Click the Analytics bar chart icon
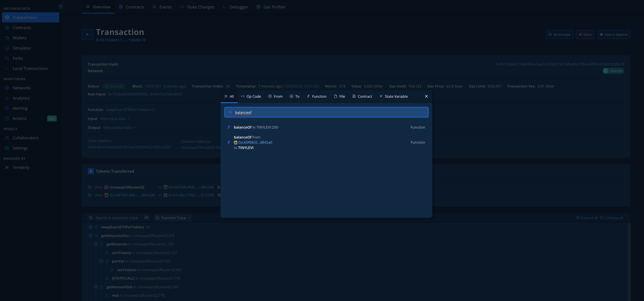The width and height of the screenshot is (644, 301). [7, 98]
